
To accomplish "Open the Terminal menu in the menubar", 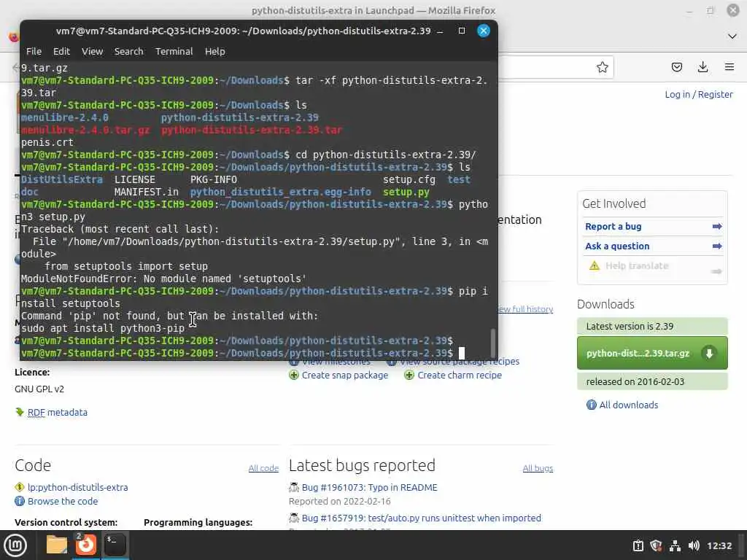I will [174, 52].
